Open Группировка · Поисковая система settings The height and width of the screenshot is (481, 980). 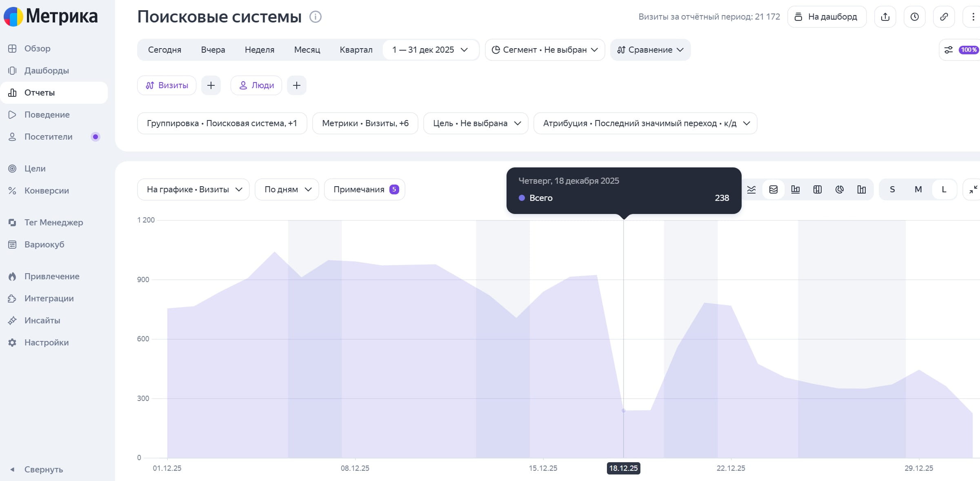[x=222, y=123]
